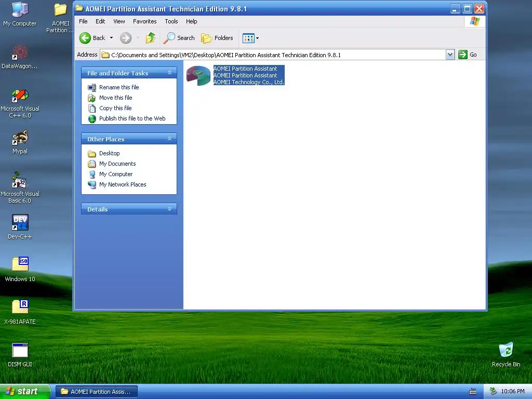Open the Start menu
This screenshot has height=399, width=532.
tap(25, 392)
